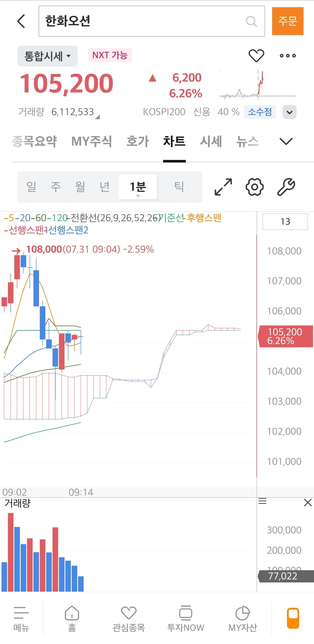This screenshot has width=314, height=644.
Task: Tap the back arrow icon
Action: click(21, 21)
